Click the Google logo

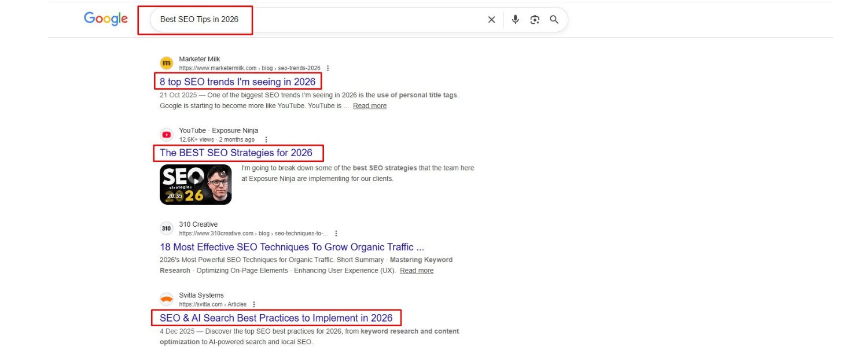click(106, 19)
